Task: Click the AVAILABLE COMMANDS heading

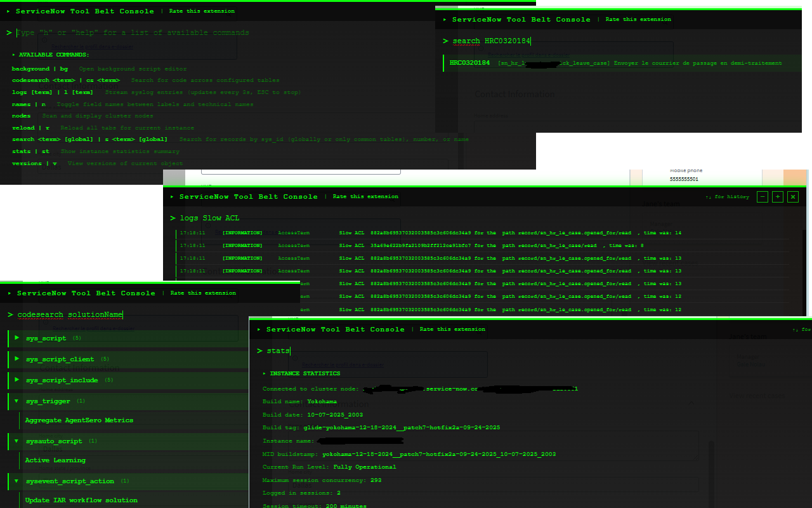Action: 53,55
